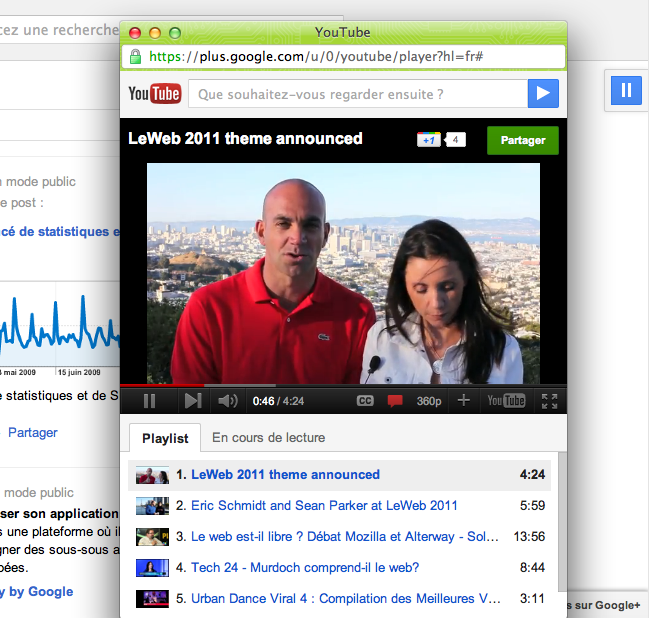The width and height of the screenshot is (649, 618).
Task: Open the 360p quality menu
Action: pyautogui.click(x=429, y=401)
